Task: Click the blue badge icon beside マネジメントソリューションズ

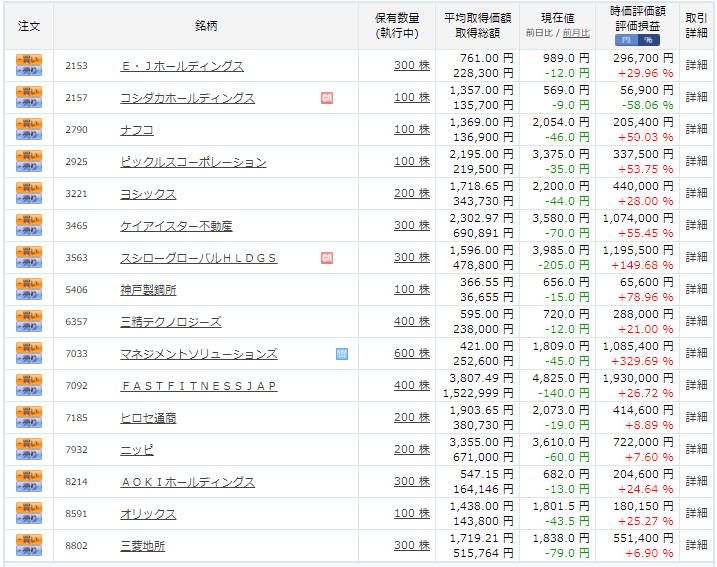Action: [x=342, y=354]
